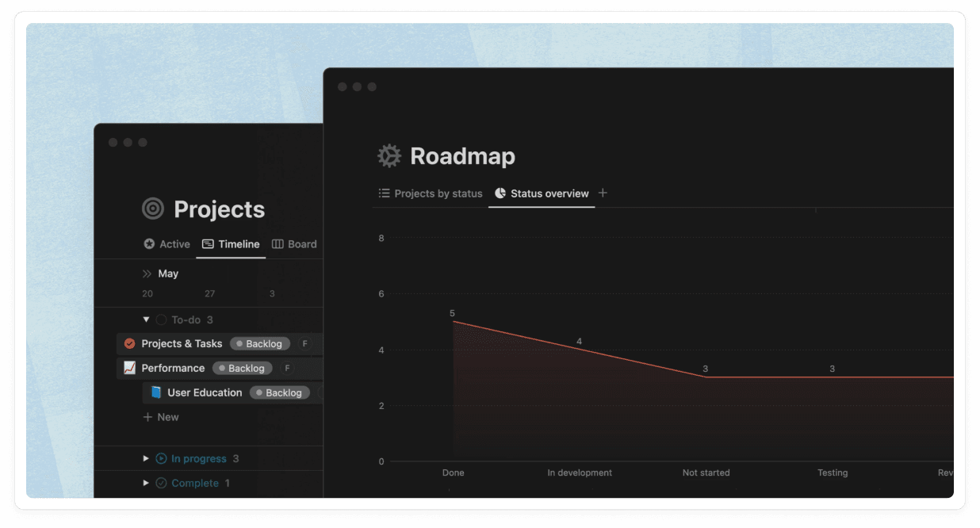Select the Active view tab
The height and width of the screenshot is (528, 980).
pos(167,244)
